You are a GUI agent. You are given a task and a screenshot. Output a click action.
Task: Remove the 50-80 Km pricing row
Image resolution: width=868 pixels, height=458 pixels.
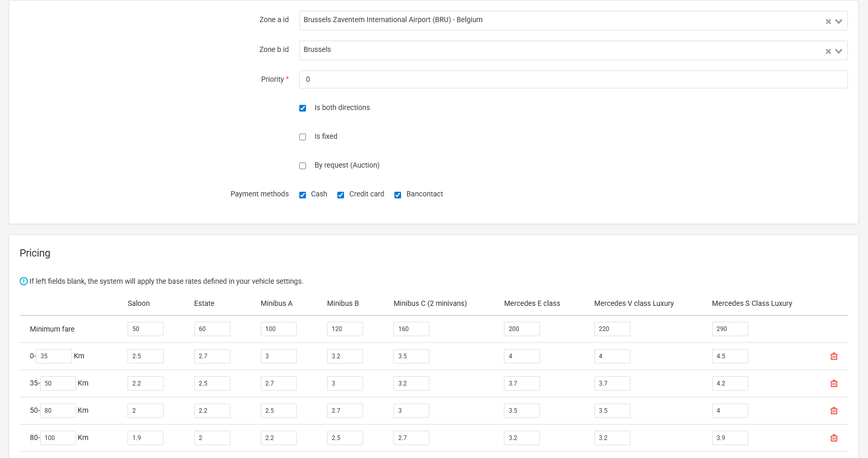834,411
